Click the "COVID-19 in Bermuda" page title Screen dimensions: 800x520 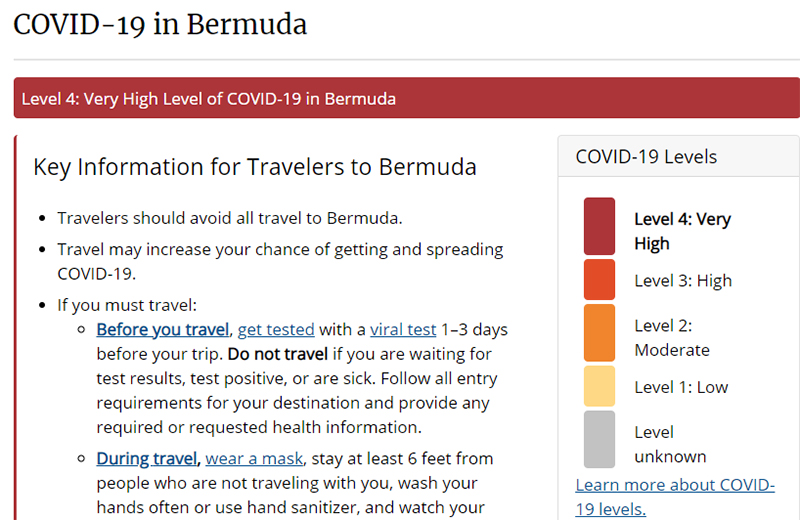pyautogui.click(x=160, y=24)
